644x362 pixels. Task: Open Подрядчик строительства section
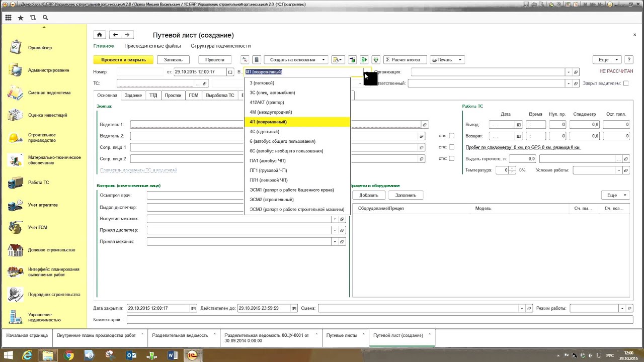(54, 295)
